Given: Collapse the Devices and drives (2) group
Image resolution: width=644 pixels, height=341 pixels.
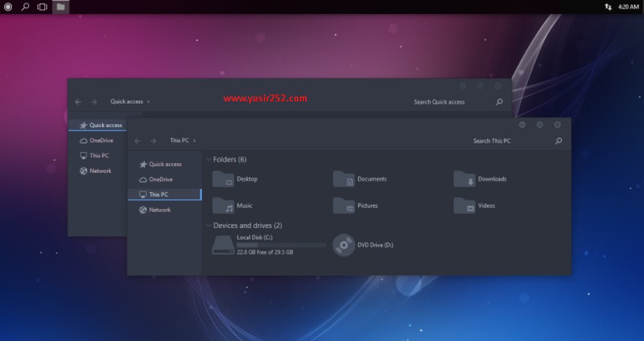Looking at the screenshot, I should [209, 226].
